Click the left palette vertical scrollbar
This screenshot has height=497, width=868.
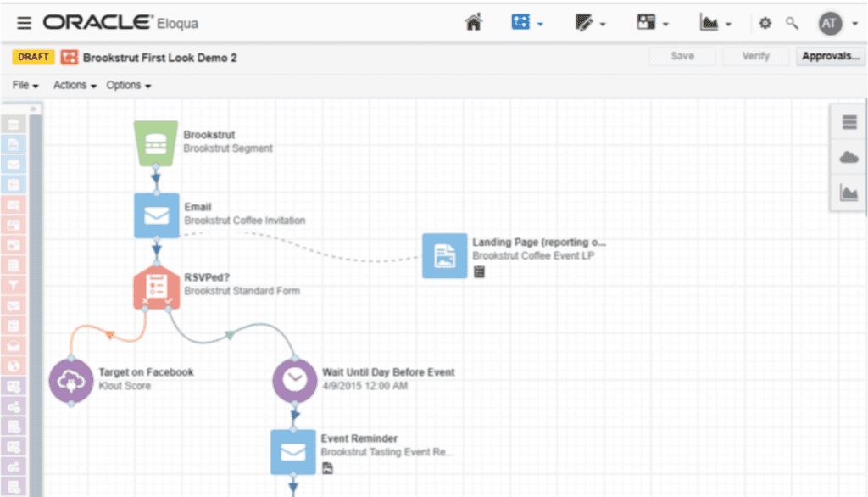click(35, 304)
